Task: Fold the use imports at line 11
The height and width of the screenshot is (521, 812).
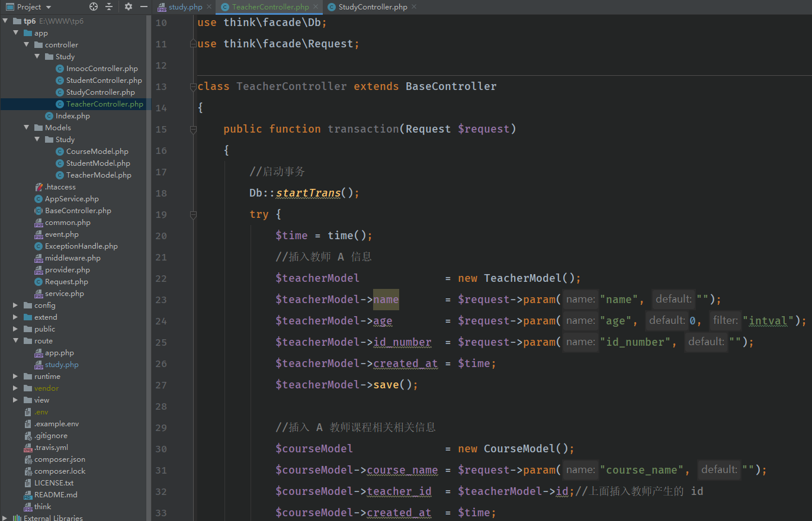Action: pos(193,44)
